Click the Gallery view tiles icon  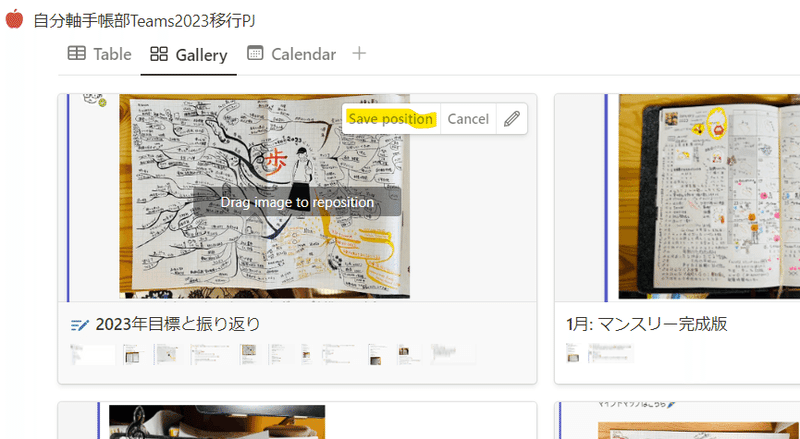(x=159, y=54)
